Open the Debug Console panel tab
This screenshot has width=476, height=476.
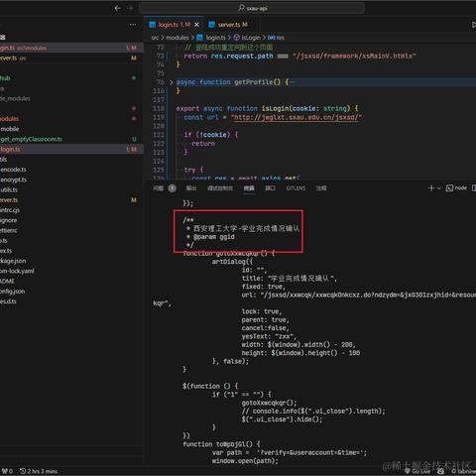[220, 188]
